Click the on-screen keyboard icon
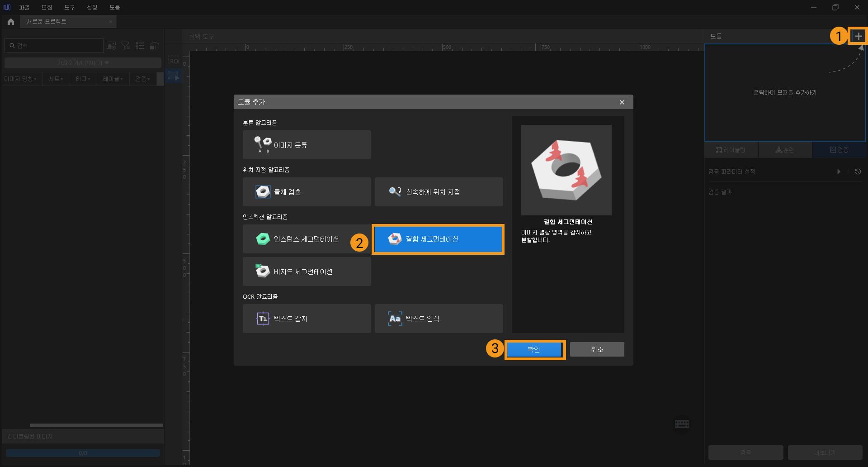Image resolution: width=868 pixels, height=467 pixels. point(682,424)
